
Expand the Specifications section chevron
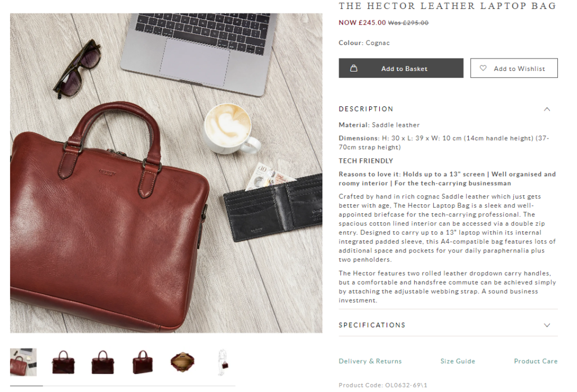pyautogui.click(x=547, y=325)
